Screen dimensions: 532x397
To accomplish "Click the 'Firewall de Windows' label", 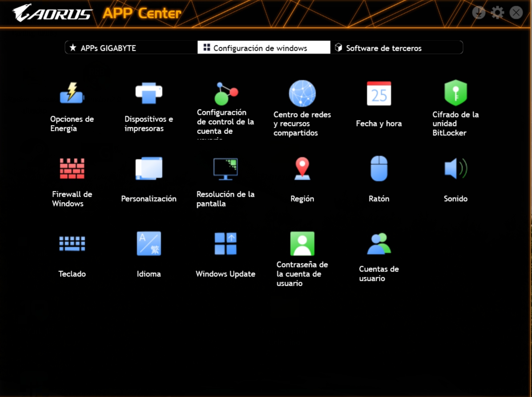I will pos(72,198).
